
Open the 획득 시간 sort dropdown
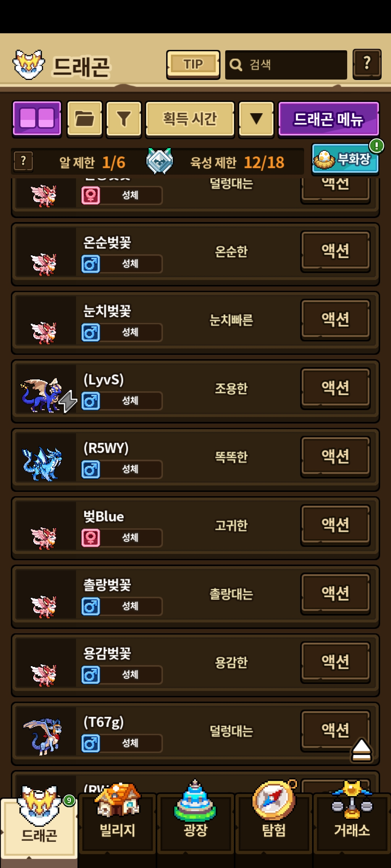(190, 119)
